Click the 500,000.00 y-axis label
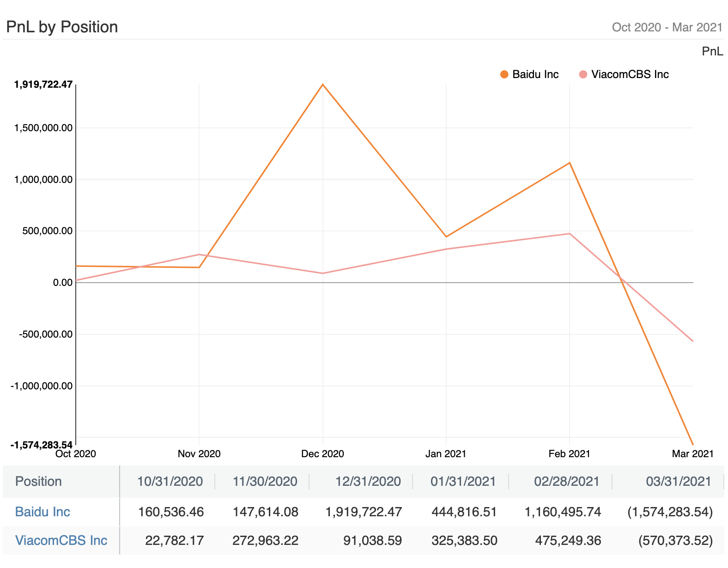 click(x=47, y=231)
